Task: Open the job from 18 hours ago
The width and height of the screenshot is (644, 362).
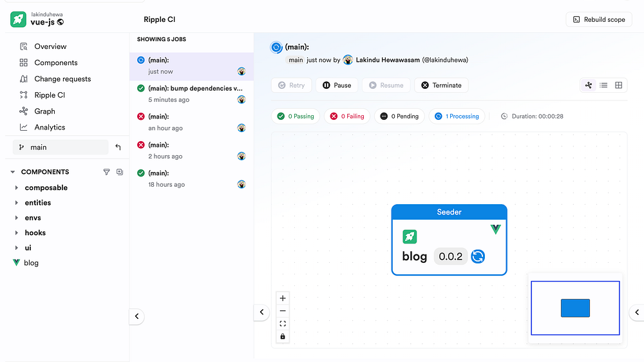Action: tap(191, 178)
